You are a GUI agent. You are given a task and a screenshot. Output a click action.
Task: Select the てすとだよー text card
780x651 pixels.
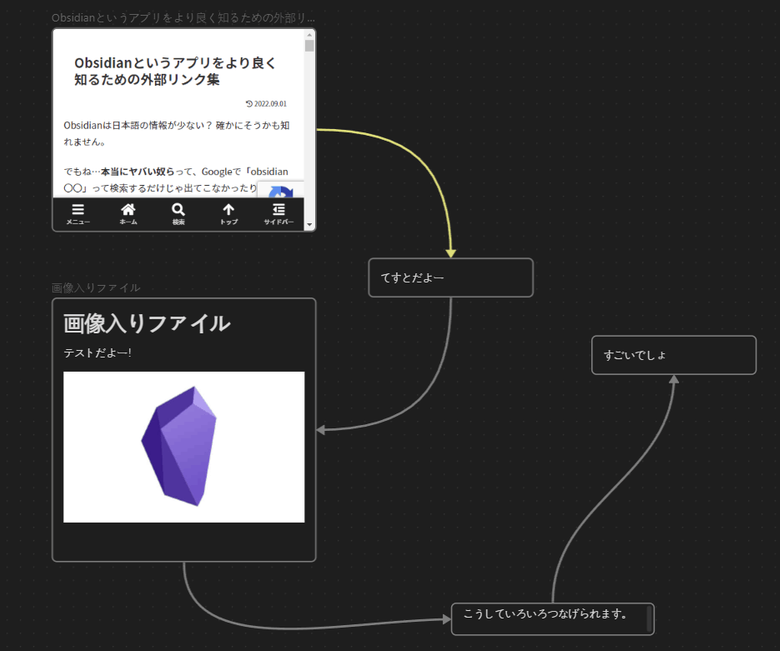click(451, 278)
